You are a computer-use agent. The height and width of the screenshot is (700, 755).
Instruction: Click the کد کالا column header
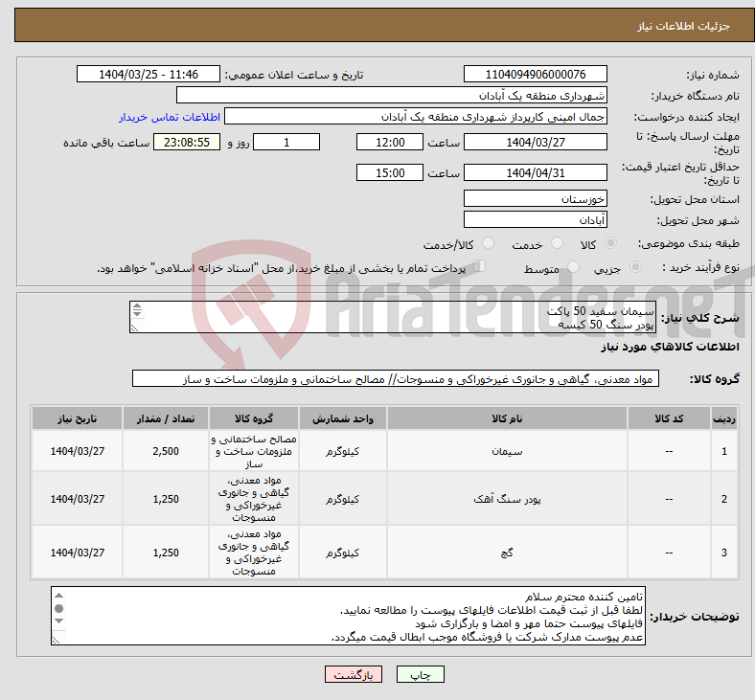(x=669, y=418)
